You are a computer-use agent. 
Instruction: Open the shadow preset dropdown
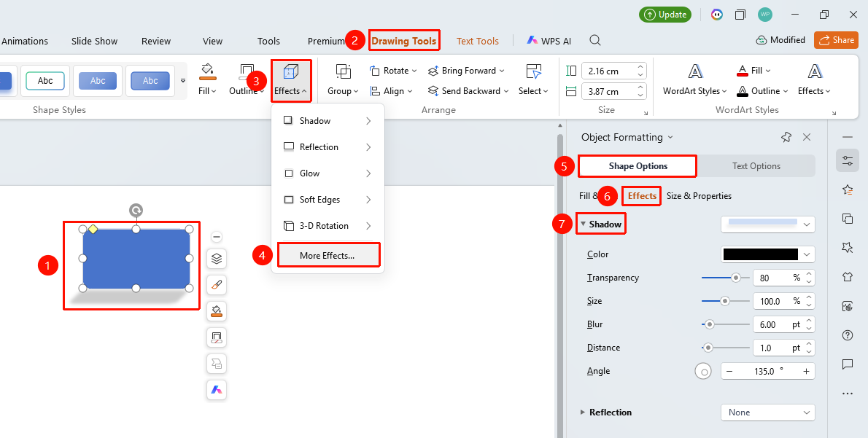tap(768, 224)
